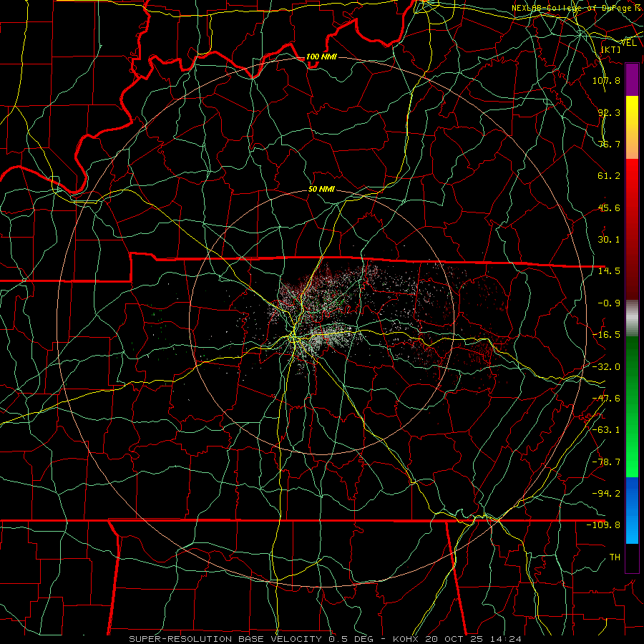Click the VEL legend title

628,42
